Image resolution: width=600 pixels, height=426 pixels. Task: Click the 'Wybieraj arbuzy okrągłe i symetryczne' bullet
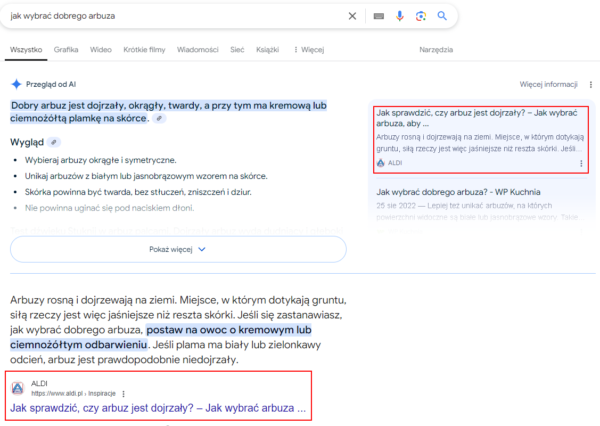point(101,160)
